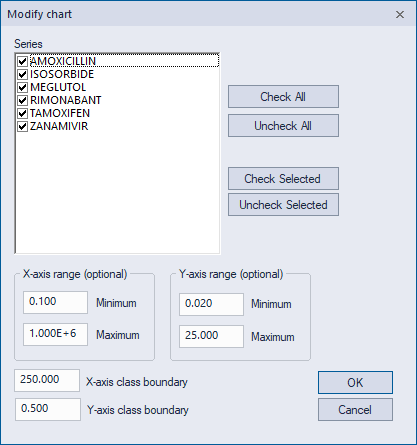Screen dimensions: 417x445
Task: Click the Uncheck Selected button
Action: [283, 205]
